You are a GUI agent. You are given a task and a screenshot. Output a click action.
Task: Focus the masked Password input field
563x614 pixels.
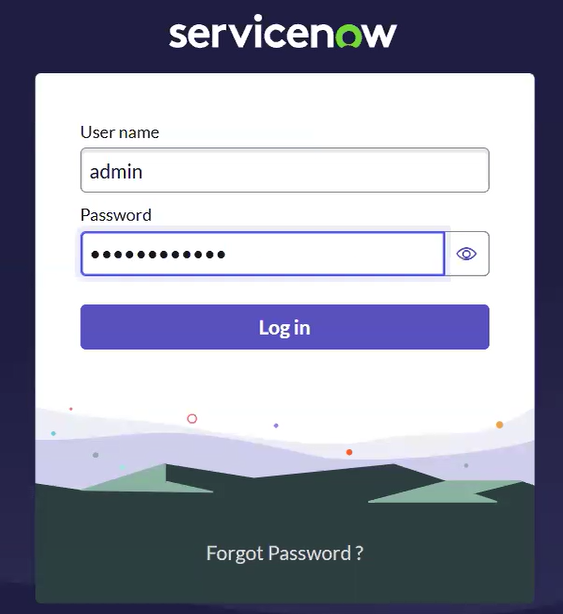[x=263, y=254]
